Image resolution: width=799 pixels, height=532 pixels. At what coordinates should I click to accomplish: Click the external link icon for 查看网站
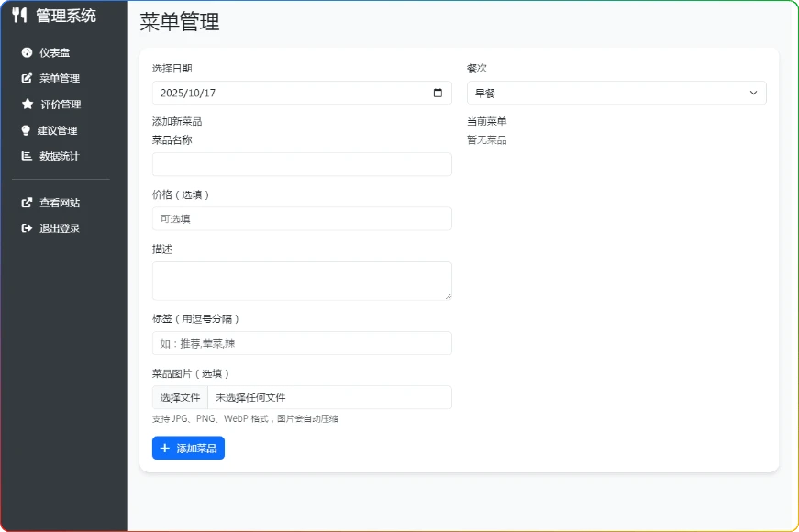pos(27,203)
